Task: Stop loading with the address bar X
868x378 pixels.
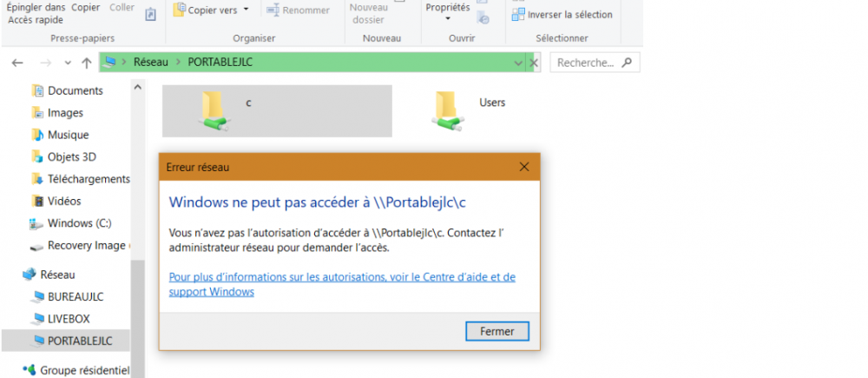Action: click(x=534, y=63)
